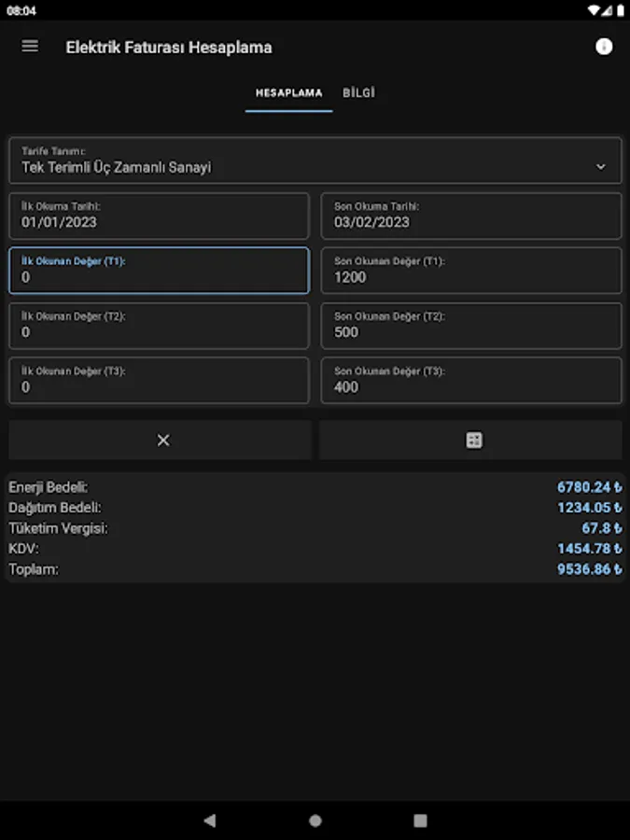Switch to the Bilgi tab
Viewport: 630px width, 840px height.
[x=358, y=93]
